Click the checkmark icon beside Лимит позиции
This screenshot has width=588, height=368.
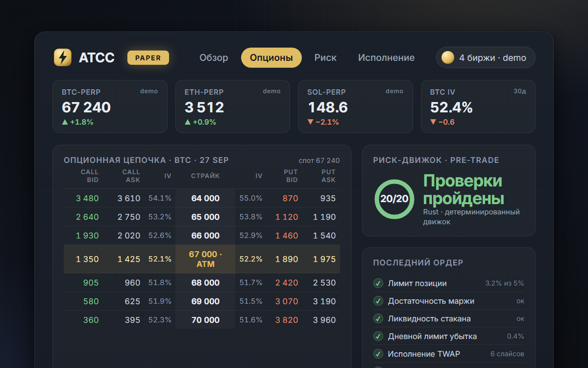pos(378,283)
